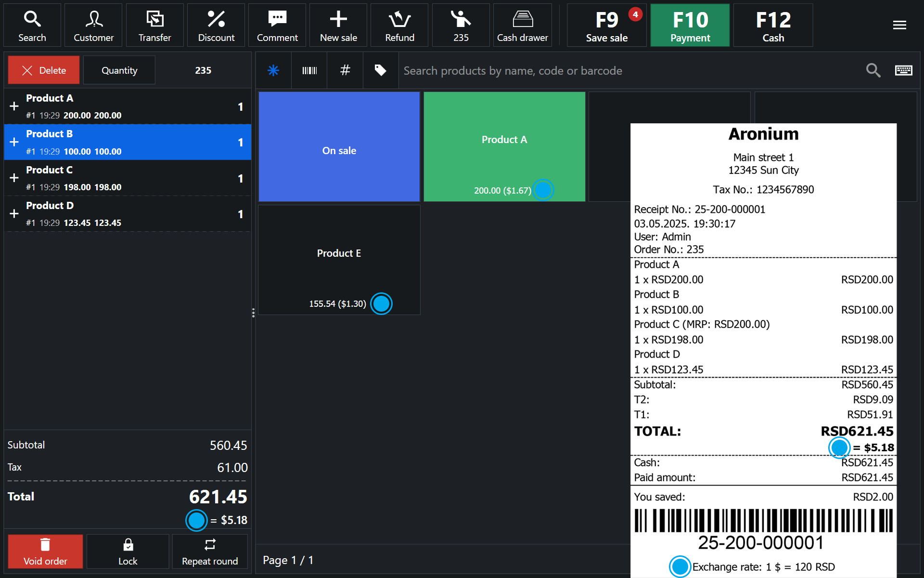Add a Comment to the order
This screenshot has width=924, height=578.
point(277,26)
